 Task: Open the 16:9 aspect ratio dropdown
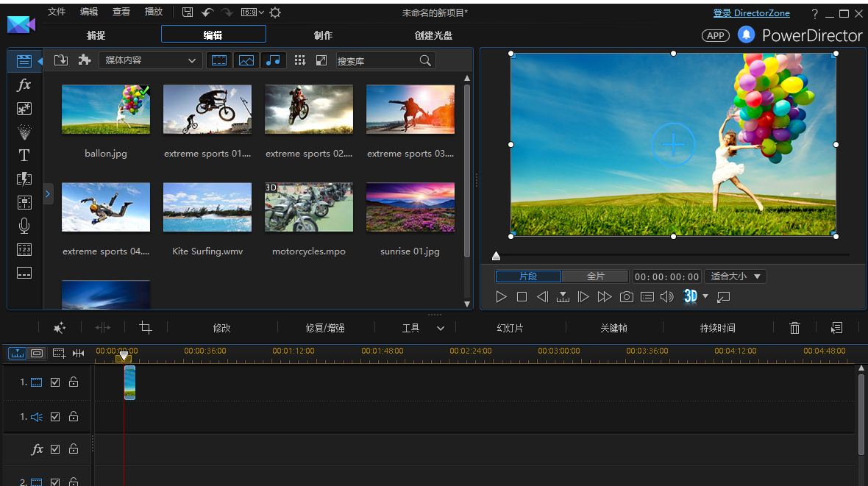(252, 12)
